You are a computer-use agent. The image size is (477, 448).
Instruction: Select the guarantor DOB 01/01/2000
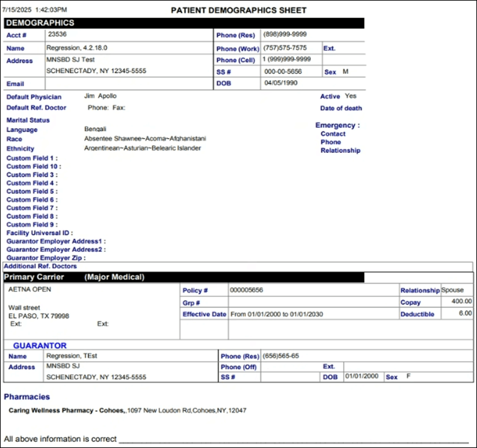[361, 377]
